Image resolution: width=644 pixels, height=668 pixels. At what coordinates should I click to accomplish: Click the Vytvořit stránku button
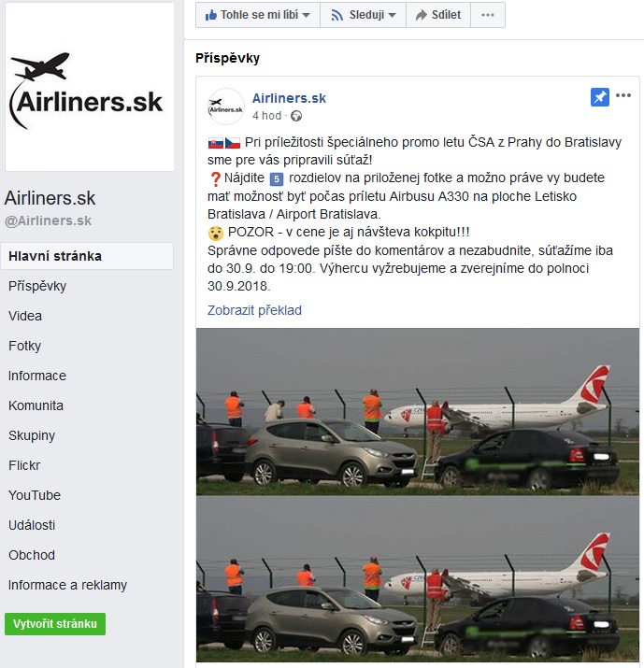coord(55,624)
